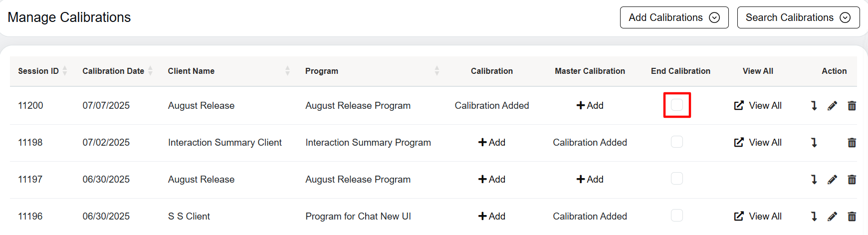
Task: Edit session 11200 using pencil icon
Action: [x=832, y=106]
